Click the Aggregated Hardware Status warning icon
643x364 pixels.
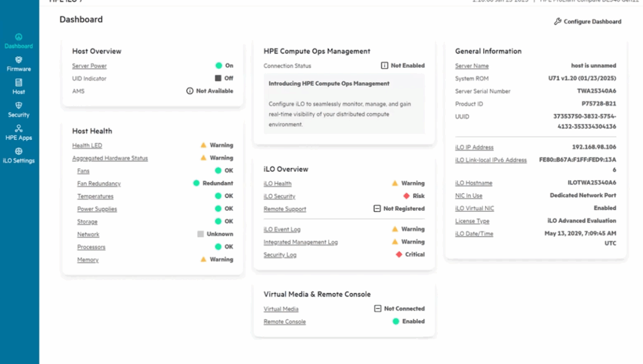coord(203,158)
